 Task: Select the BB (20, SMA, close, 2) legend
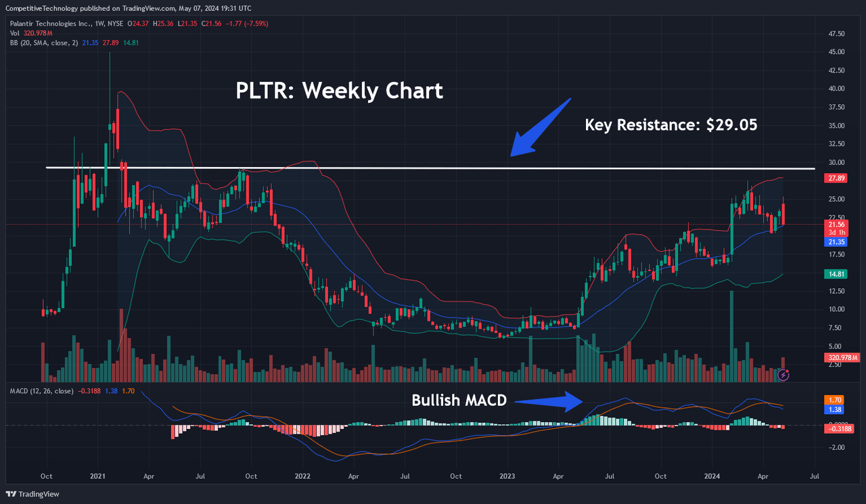[x=43, y=42]
